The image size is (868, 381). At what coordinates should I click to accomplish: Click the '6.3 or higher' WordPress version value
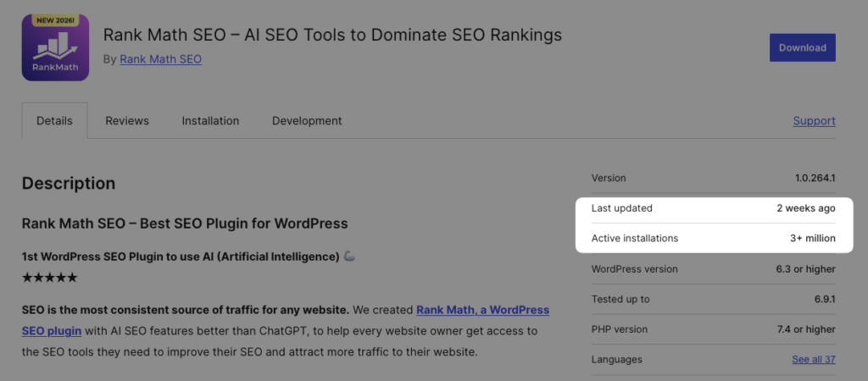click(x=805, y=269)
